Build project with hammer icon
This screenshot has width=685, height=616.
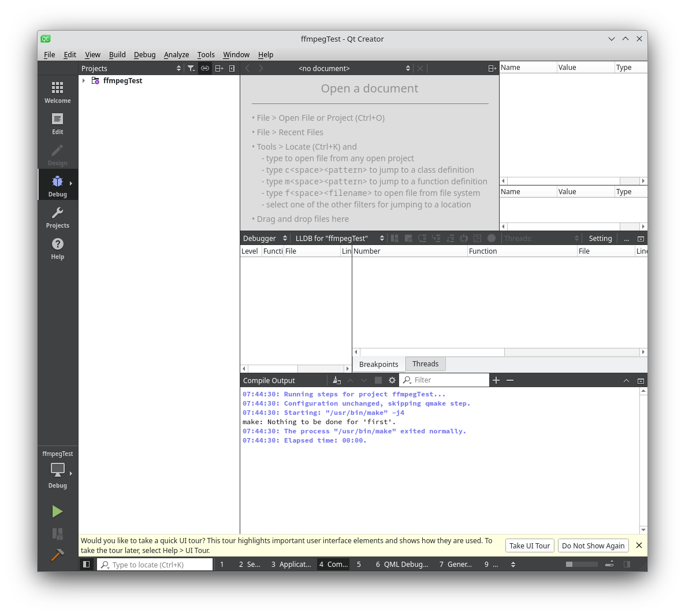click(57, 555)
